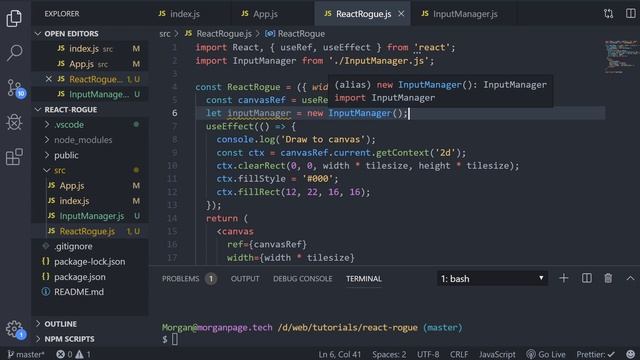Open InputManager.js from Open Editors list
Viewport: 640px width, 360px height.
click(90, 94)
